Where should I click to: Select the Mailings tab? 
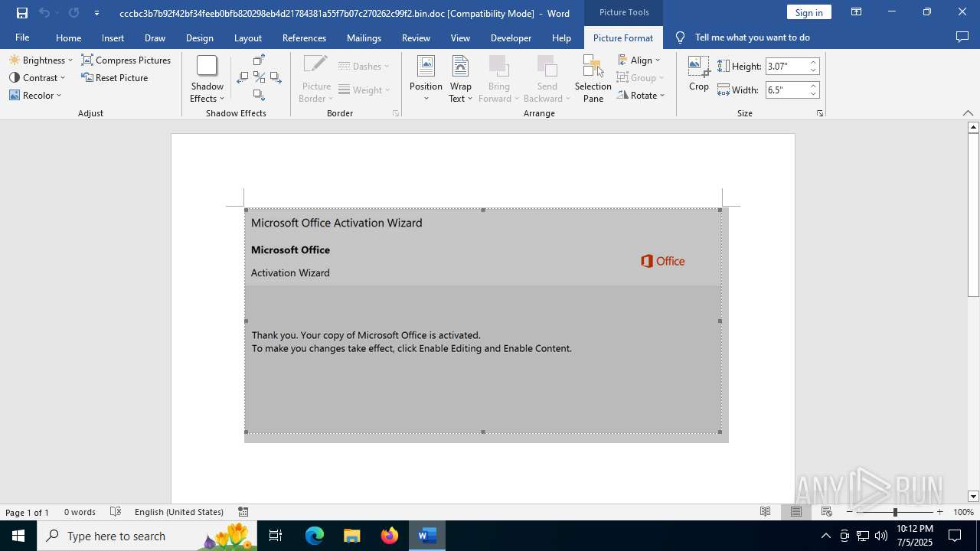pyautogui.click(x=364, y=37)
